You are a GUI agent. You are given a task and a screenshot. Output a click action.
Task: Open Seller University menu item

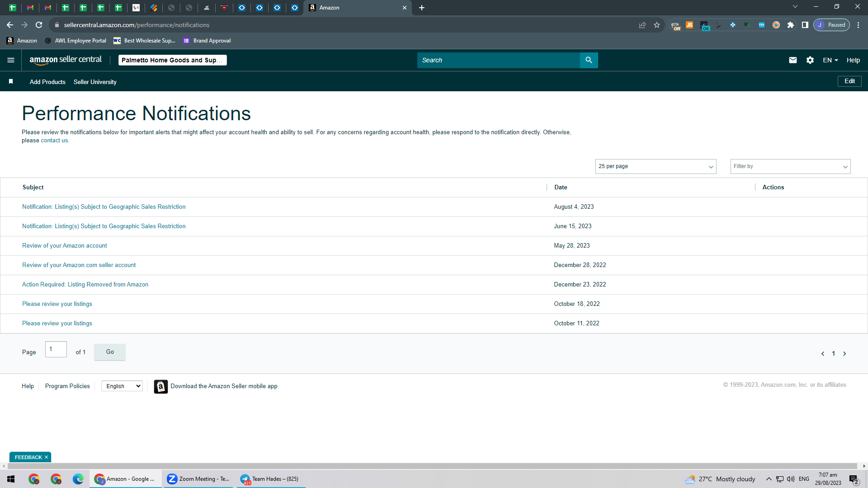click(95, 82)
